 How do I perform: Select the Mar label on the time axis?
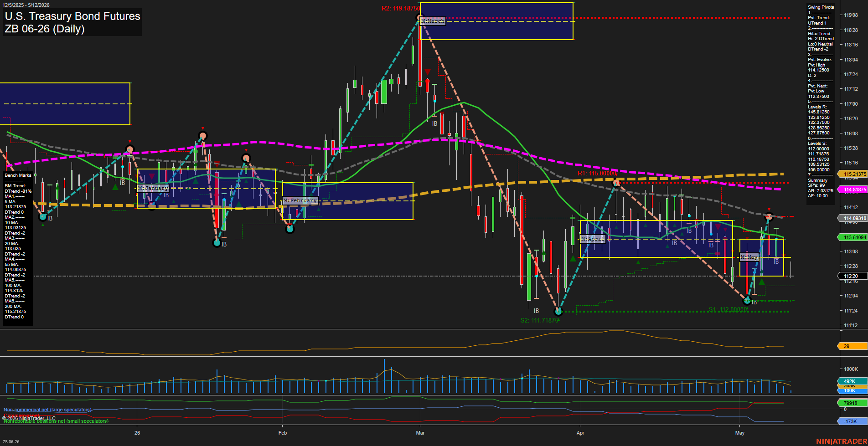420,433
